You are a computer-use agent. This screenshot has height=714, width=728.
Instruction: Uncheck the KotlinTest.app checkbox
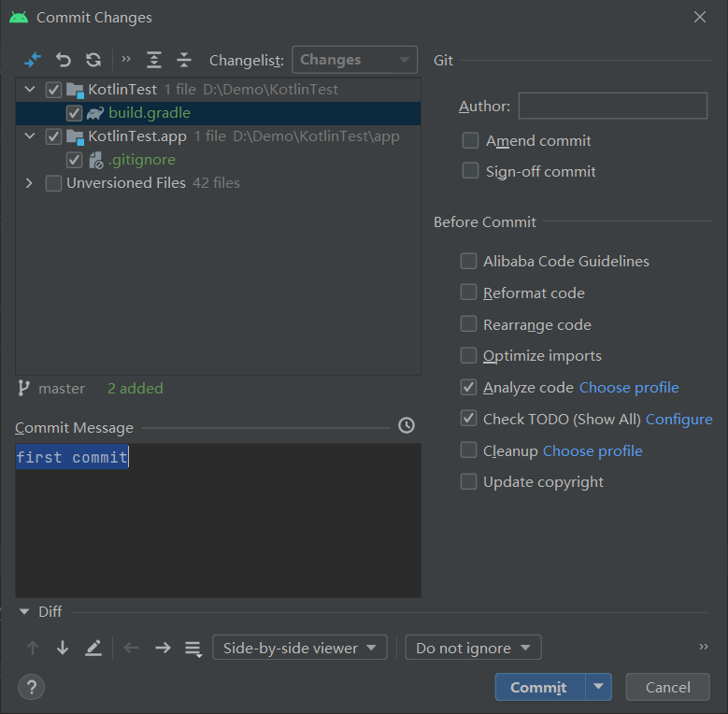(53, 136)
